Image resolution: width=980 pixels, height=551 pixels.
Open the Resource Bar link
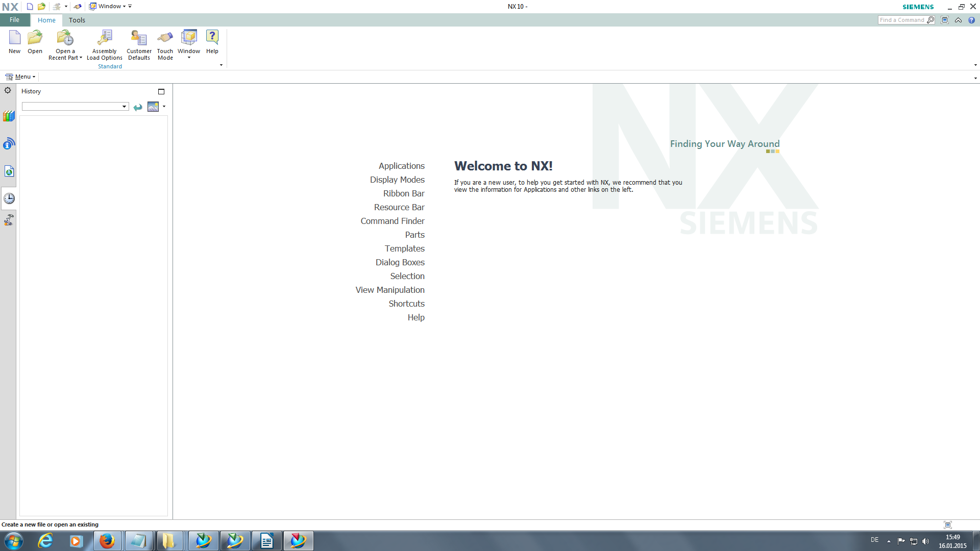pyautogui.click(x=399, y=207)
